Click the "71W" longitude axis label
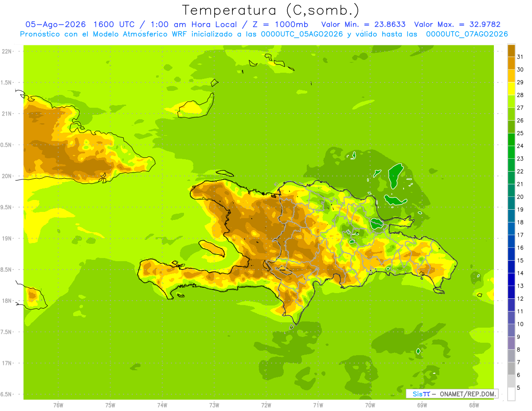The width and height of the screenshot is (532, 411). point(318,405)
